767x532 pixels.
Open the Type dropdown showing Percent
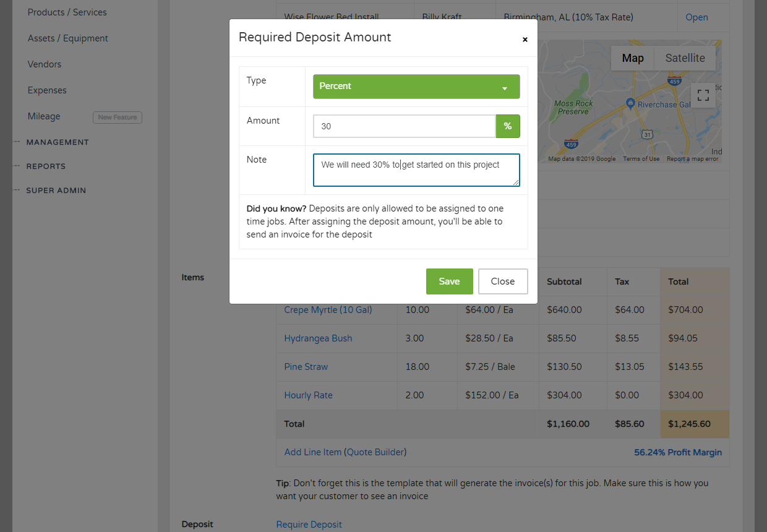(x=416, y=87)
